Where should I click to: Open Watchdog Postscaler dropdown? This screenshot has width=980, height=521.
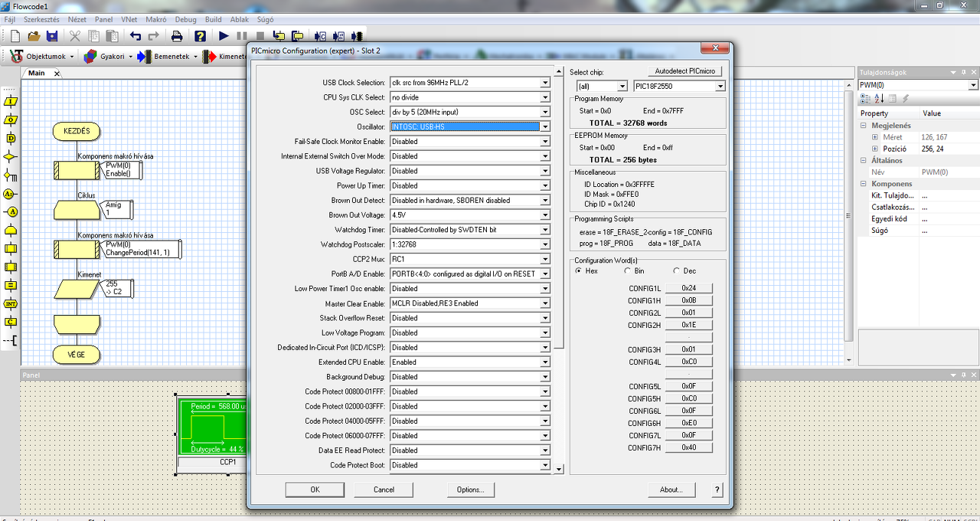(545, 244)
